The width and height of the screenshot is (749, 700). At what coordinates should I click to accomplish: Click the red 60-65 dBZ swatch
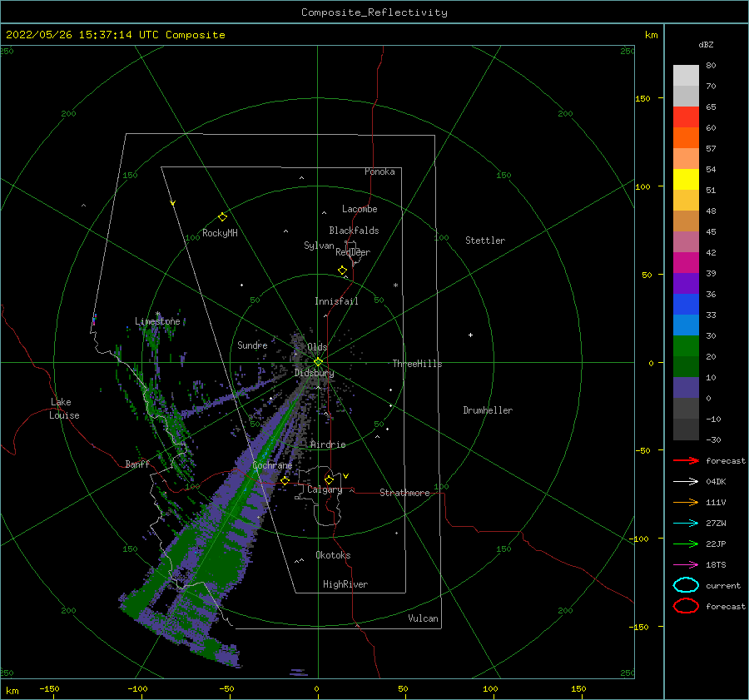(686, 117)
